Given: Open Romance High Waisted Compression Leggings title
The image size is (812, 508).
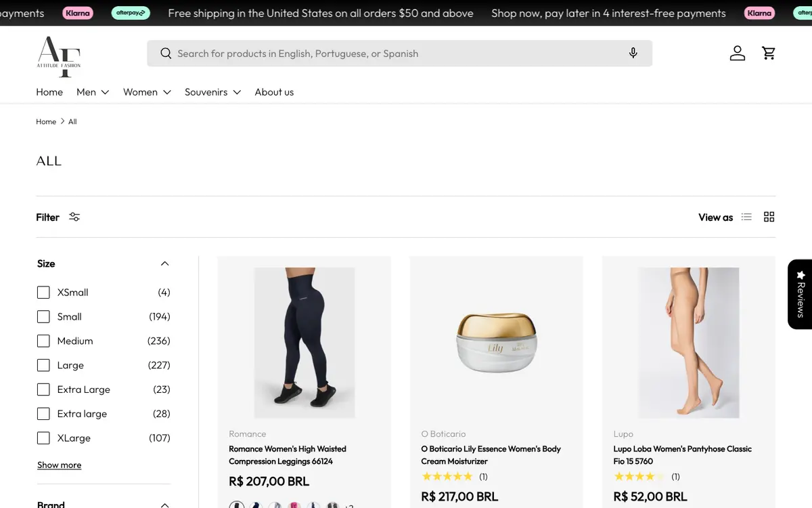Looking at the screenshot, I should point(288,455).
